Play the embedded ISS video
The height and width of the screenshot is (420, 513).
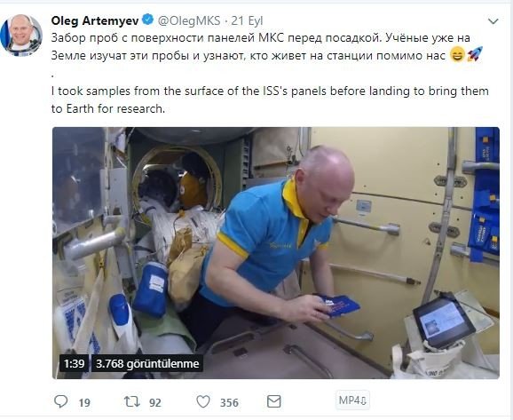tap(276, 253)
